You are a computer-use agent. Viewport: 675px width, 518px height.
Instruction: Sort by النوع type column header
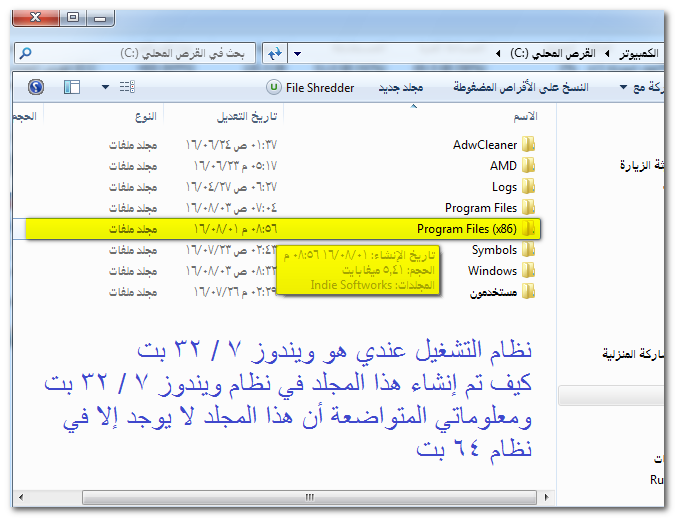point(145,117)
